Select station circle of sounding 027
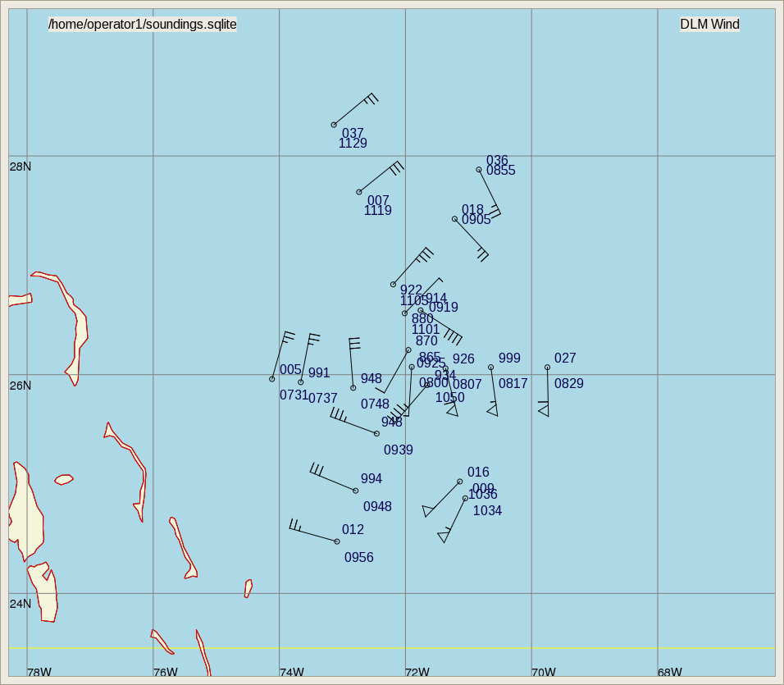 tap(548, 368)
